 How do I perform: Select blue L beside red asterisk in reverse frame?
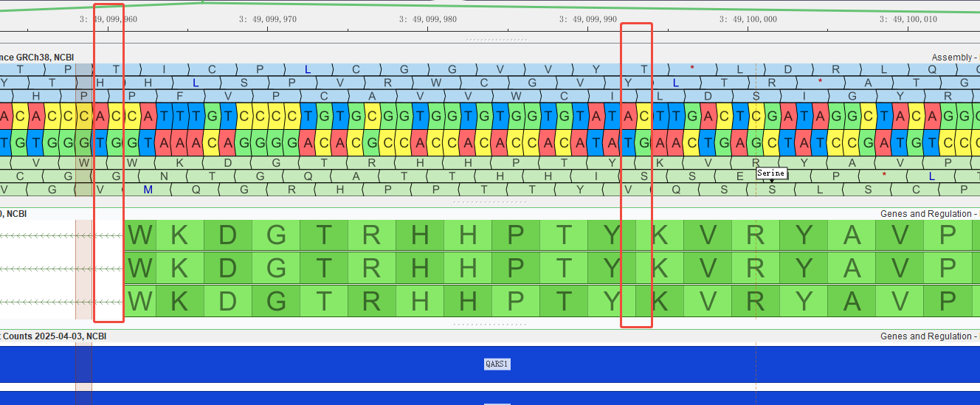click(931, 176)
